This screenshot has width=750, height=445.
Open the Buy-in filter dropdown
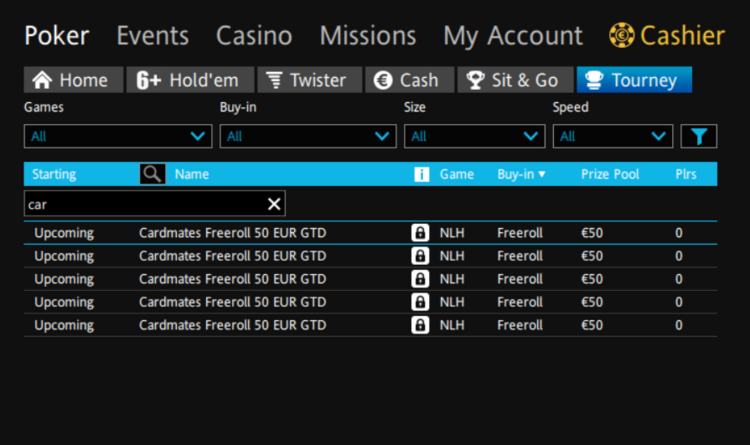[308, 136]
